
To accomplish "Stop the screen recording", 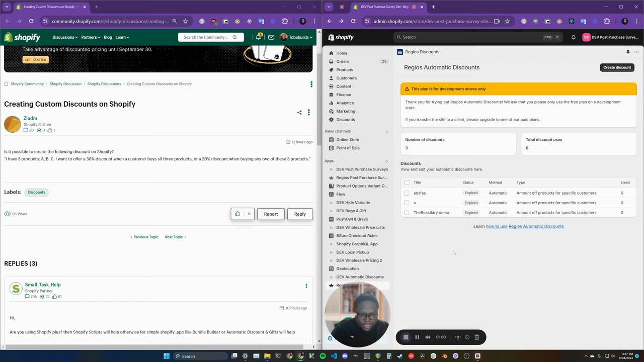I will 406,337.
